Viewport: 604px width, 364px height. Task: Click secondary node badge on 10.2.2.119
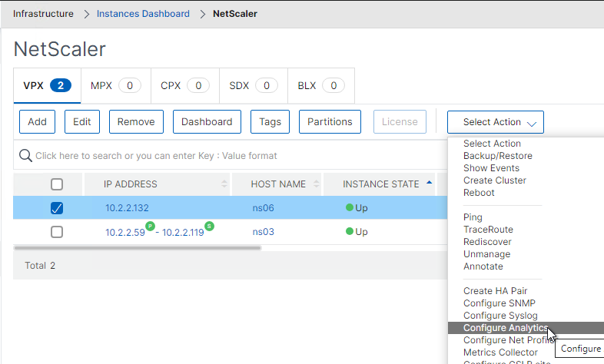[209, 226]
